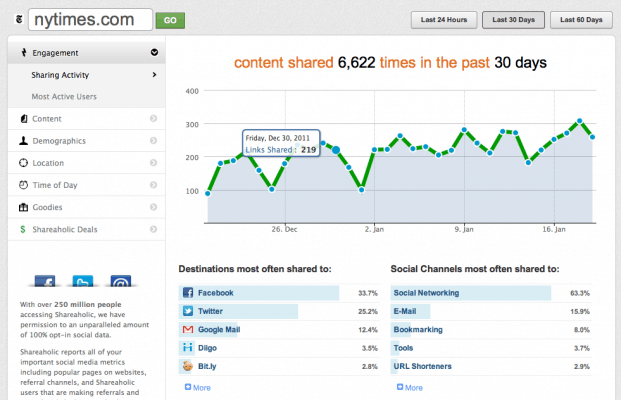Click the nytimes.com domain input field
Screen dimensions: 621x400
[x=90, y=19]
